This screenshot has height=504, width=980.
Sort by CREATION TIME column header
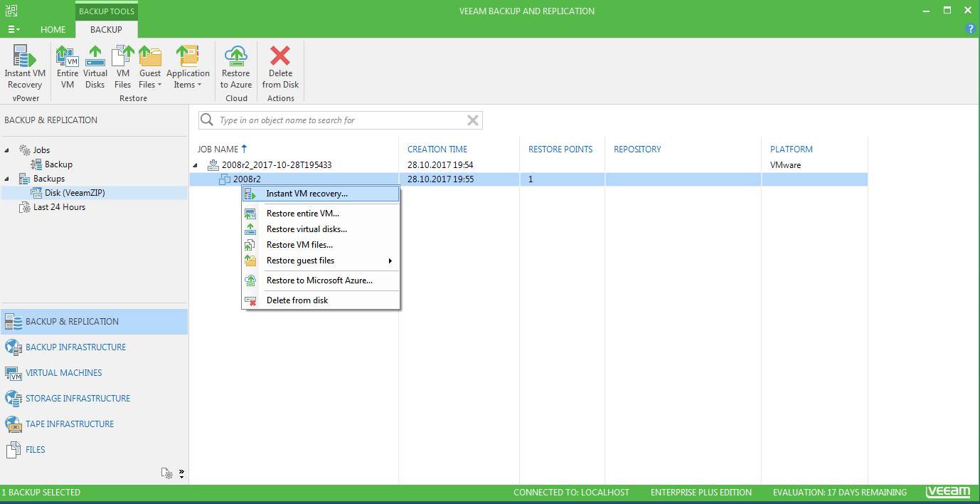point(437,149)
